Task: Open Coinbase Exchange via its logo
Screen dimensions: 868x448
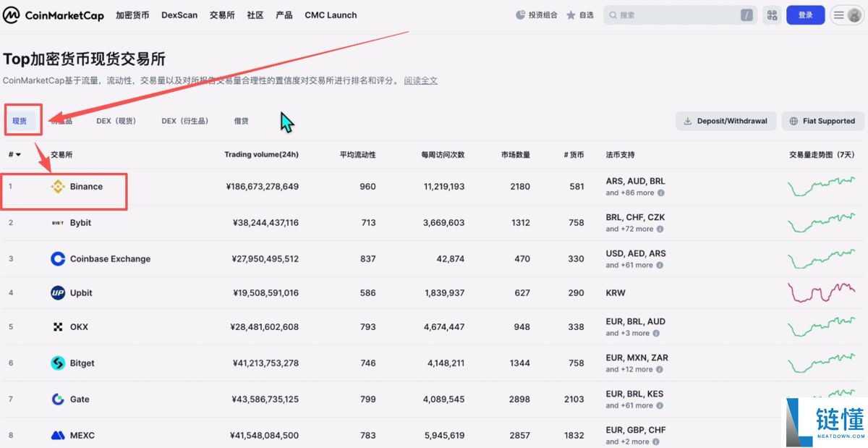Action: (58, 258)
